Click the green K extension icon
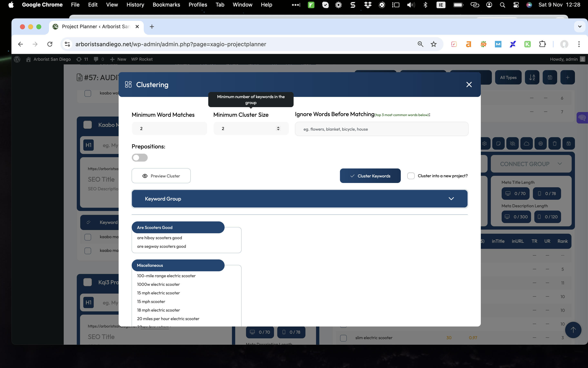Image resolution: width=588 pixels, height=368 pixels. coord(528,44)
